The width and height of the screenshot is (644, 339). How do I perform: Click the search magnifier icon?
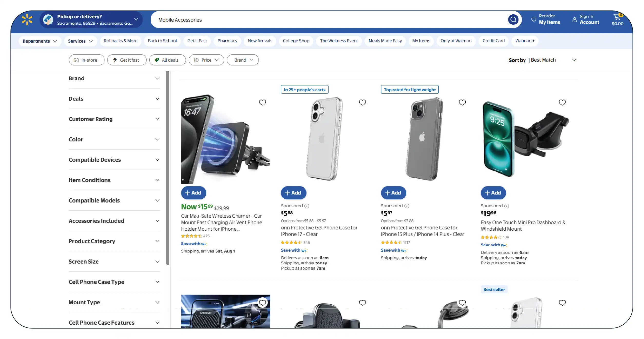pos(513,20)
